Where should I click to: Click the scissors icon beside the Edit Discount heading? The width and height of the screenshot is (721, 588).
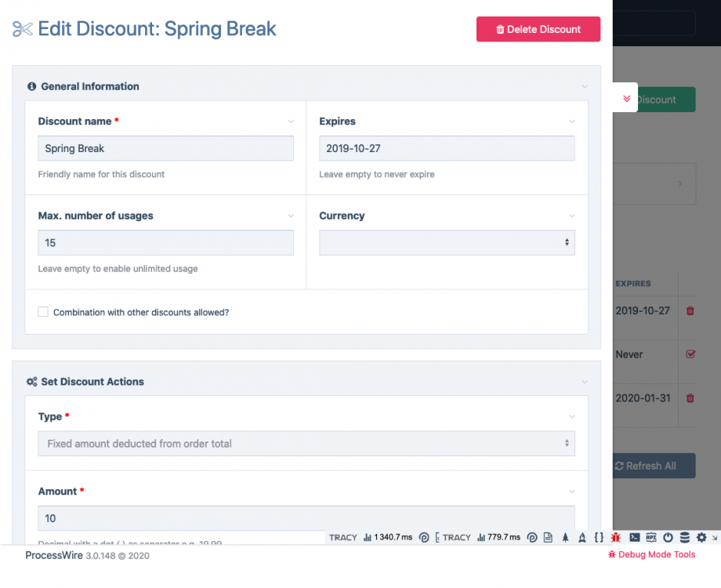point(21,28)
